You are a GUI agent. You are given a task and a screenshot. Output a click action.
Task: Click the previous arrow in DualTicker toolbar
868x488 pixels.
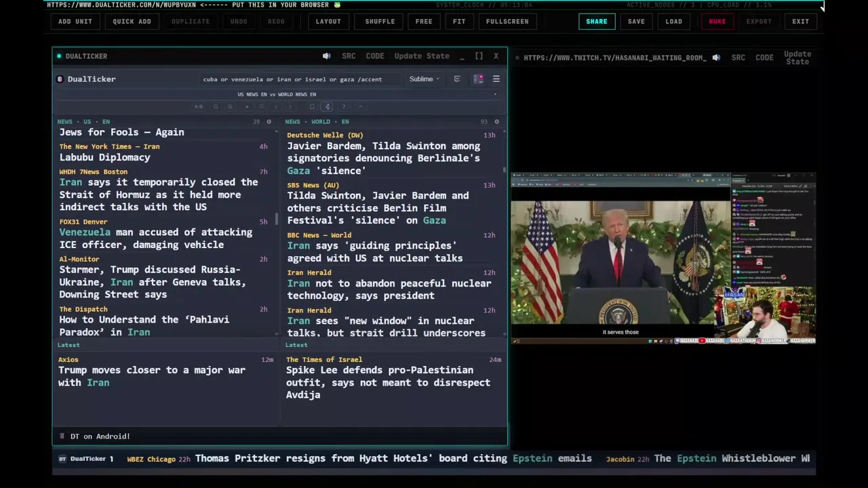point(276,106)
